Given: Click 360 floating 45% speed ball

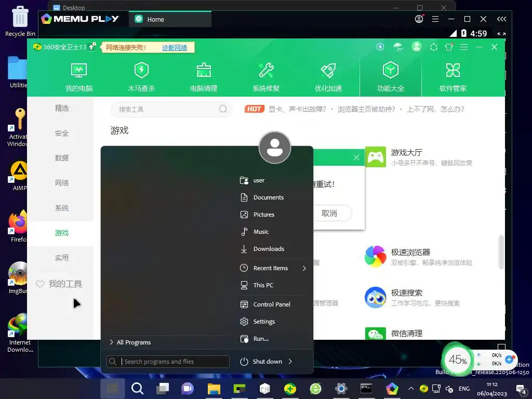Looking at the screenshot, I should (457, 360).
